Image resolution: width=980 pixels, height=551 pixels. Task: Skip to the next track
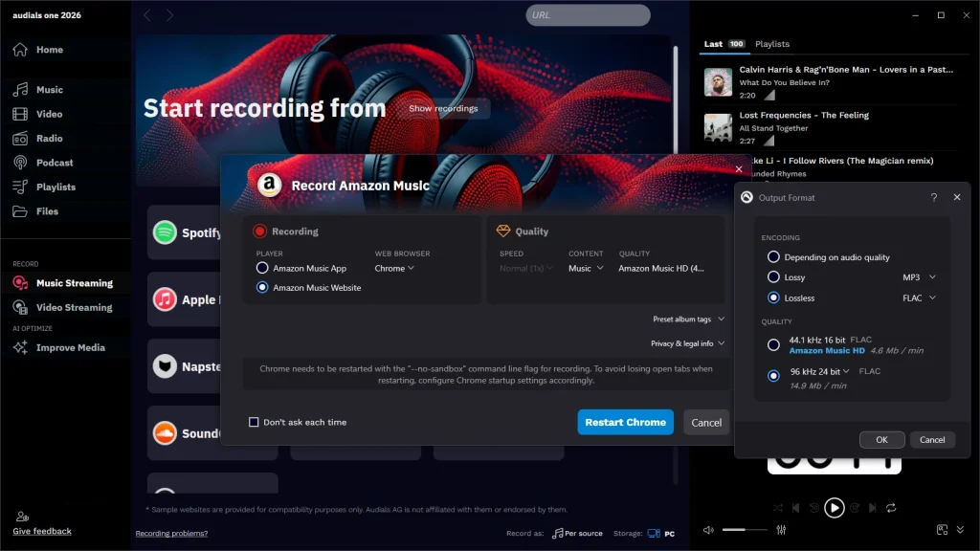click(x=873, y=508)
